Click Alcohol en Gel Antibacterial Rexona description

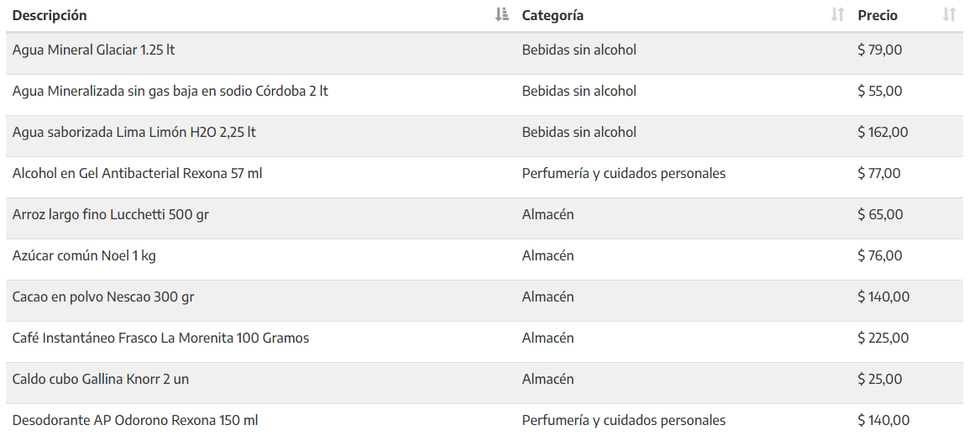(x=137, y=173)
